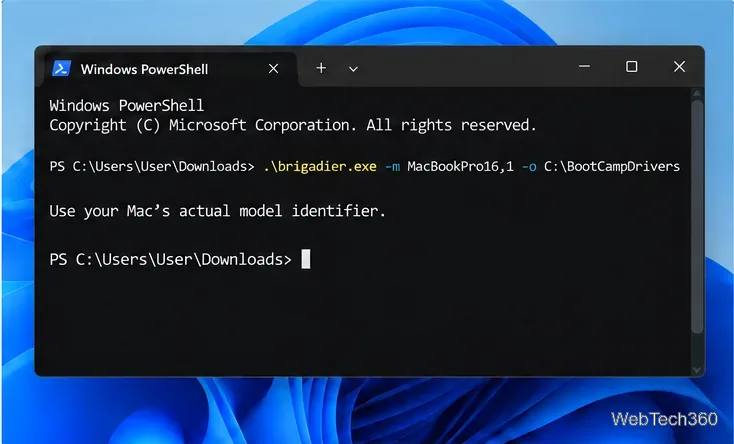Viewport: 734px width, 444px height.
Task: Click the Copyright (C) Microsoft Corporation line
Action: click(x=293, y=125)
